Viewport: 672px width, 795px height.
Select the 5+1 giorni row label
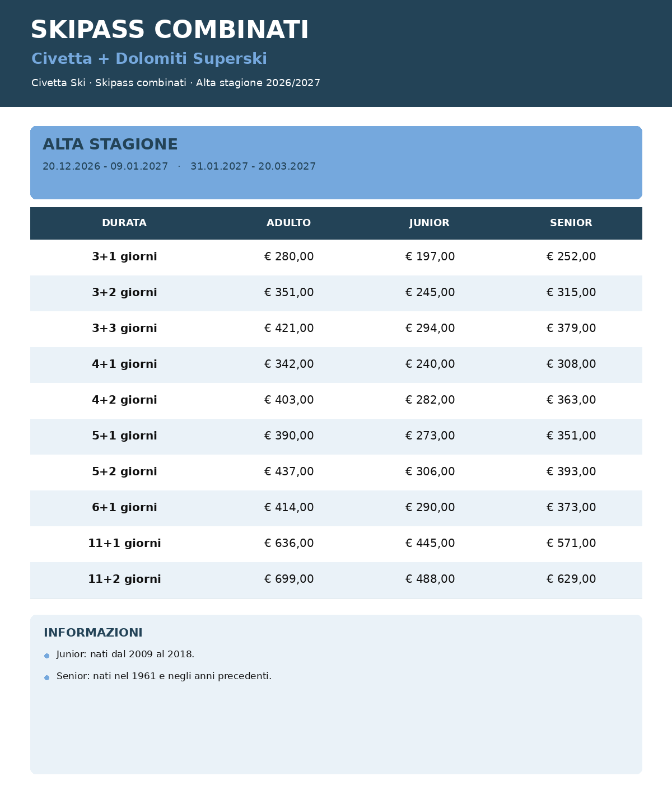pos(124,436)
